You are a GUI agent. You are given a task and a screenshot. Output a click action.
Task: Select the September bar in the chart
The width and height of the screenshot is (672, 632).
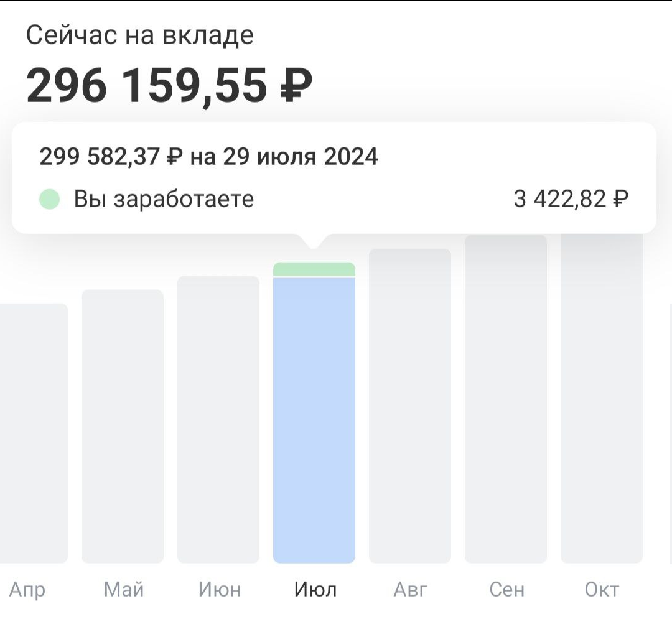click(506, 399)
